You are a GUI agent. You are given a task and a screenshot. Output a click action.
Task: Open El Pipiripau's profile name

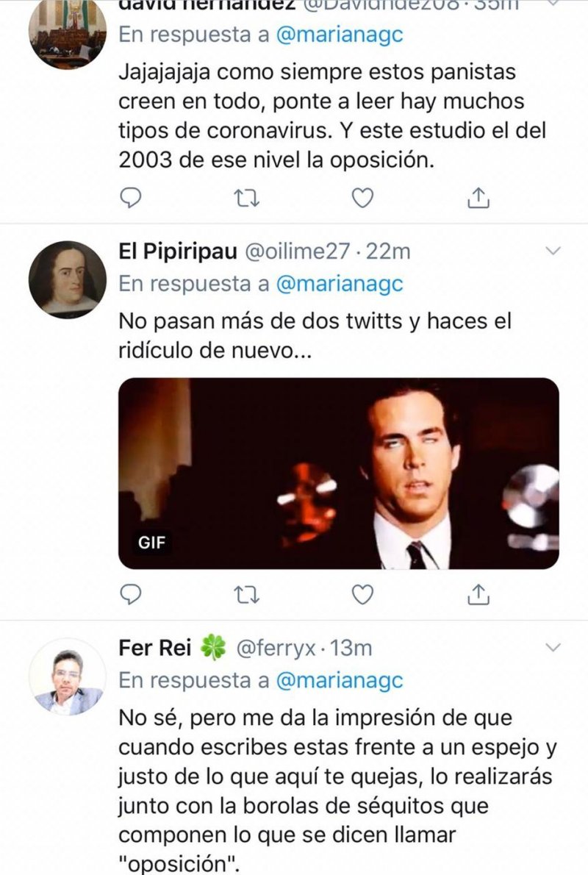[x=177, y=251]
